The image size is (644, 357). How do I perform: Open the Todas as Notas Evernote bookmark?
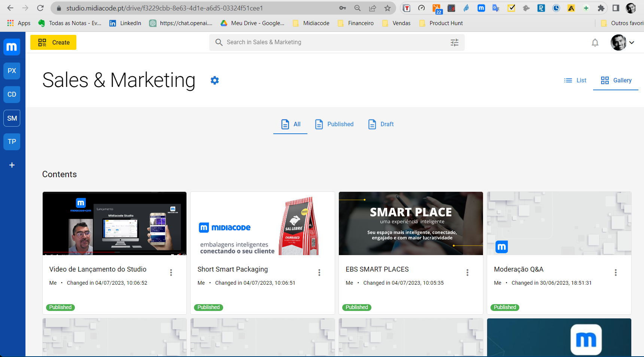pyautogui.click(x=70, y=23)
